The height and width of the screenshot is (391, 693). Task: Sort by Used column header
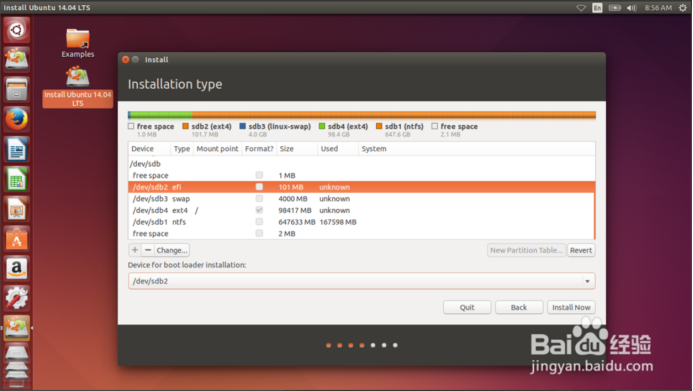(x=338, y=149)
